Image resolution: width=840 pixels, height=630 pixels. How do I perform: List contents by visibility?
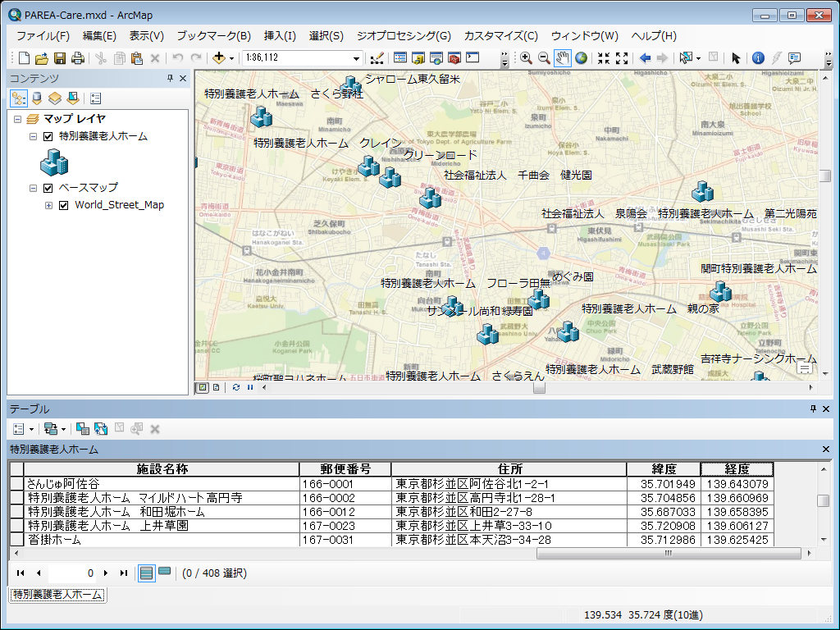tap(55, 98)
